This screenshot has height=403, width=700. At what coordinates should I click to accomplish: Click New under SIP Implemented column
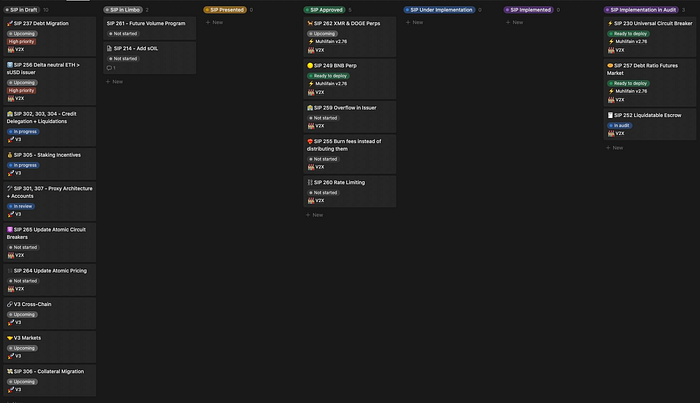click(x=514, y=22)
